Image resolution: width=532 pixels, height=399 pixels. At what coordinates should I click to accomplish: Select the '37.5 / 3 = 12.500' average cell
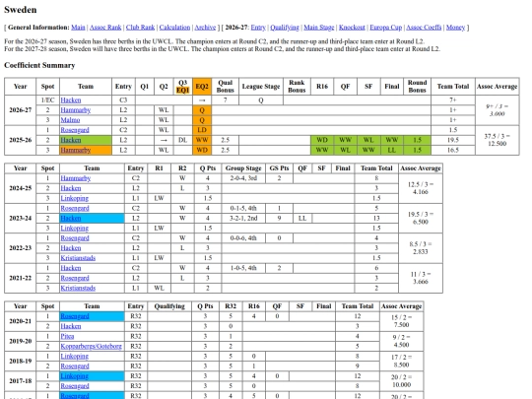(498, 140)
